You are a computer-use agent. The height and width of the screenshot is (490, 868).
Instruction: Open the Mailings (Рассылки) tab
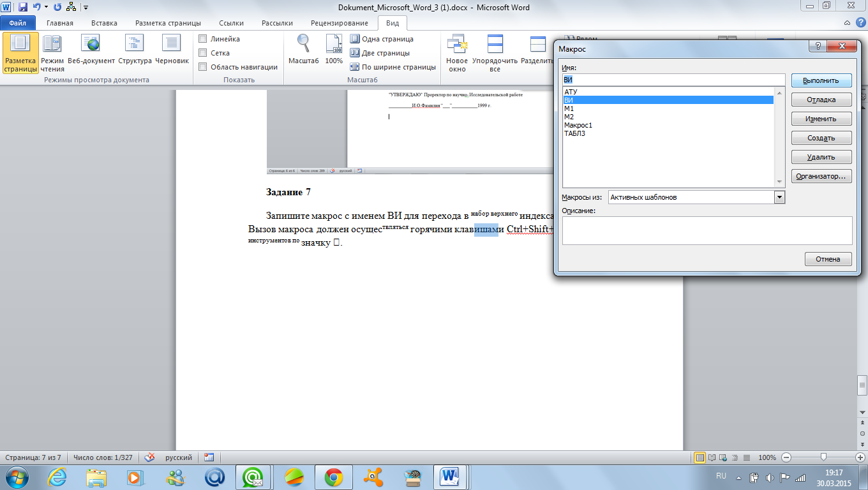click(x=277, y=23)
